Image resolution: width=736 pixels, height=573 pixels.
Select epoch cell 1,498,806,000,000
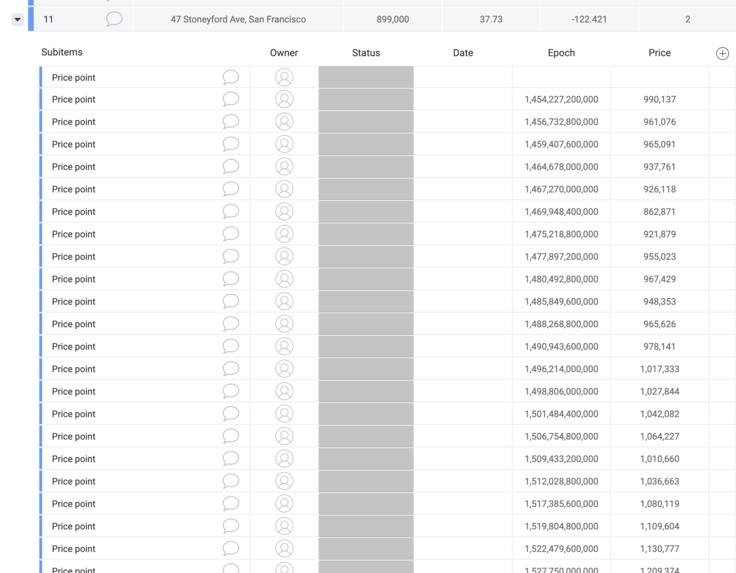(561, 391)
